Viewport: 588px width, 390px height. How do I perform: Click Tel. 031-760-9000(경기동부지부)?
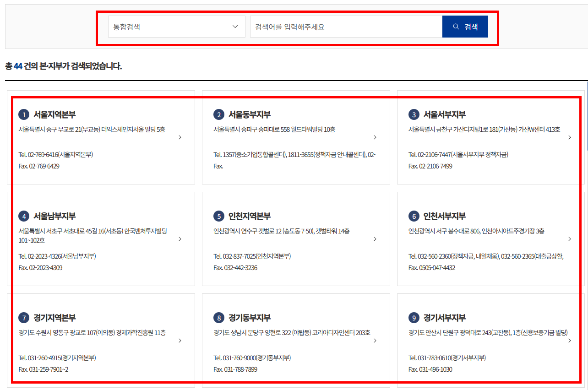pyautogui.click(x=252, y=358)
